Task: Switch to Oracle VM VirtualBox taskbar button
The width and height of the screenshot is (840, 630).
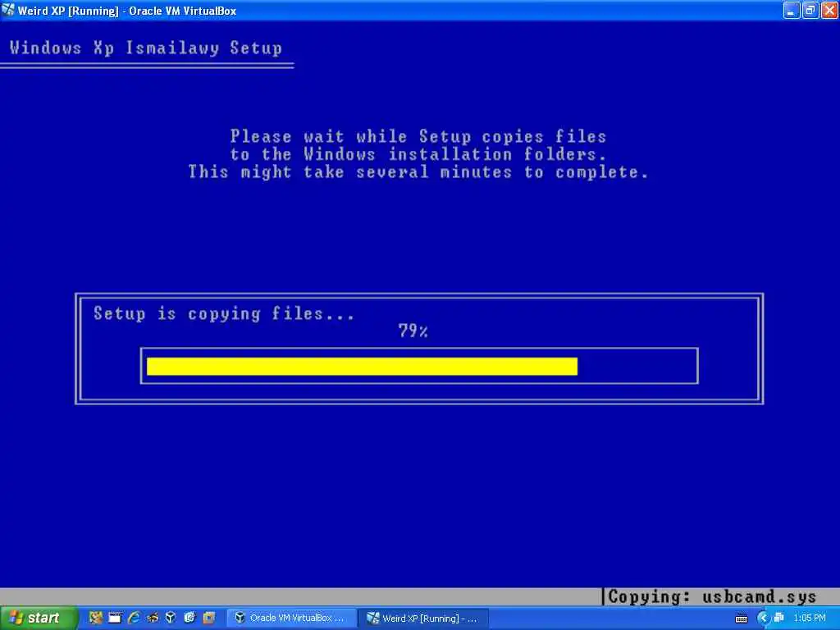Action: (292, 619)
